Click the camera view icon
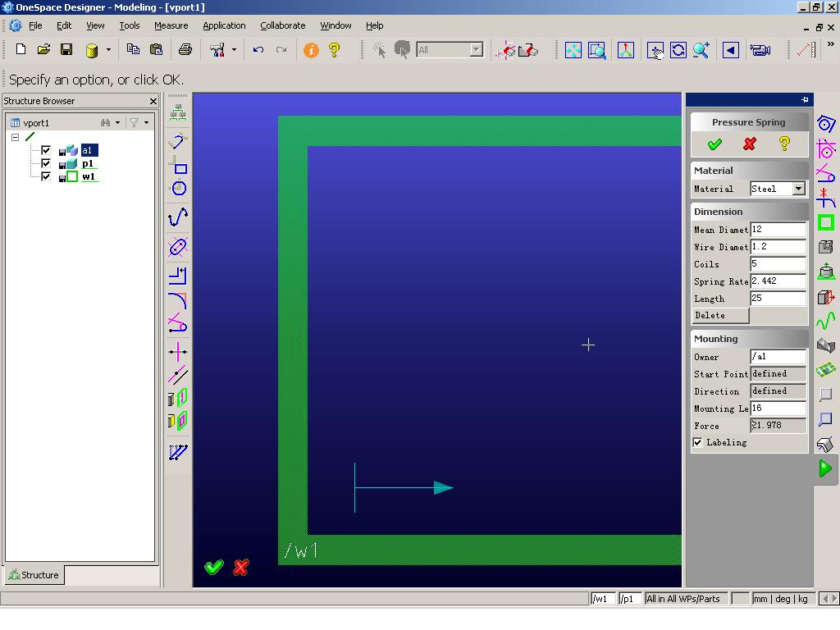Image resolution: width=840 pixels, height=630 pixels. coord(760,50)
